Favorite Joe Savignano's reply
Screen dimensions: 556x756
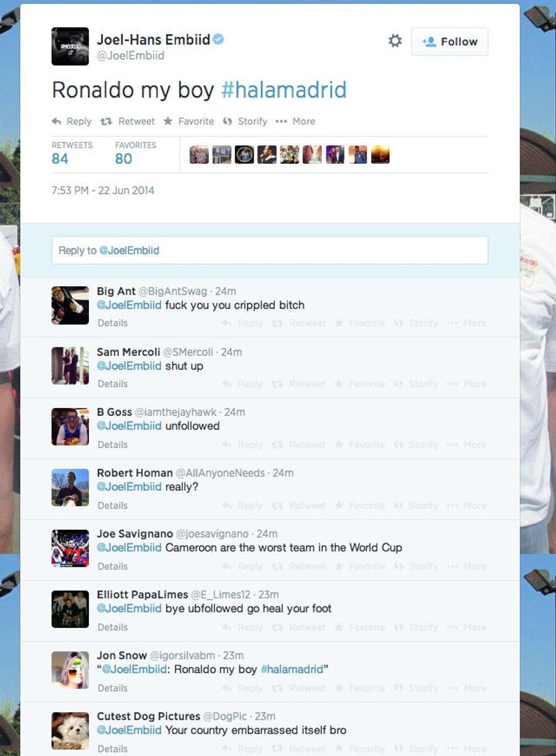point(360,566)
